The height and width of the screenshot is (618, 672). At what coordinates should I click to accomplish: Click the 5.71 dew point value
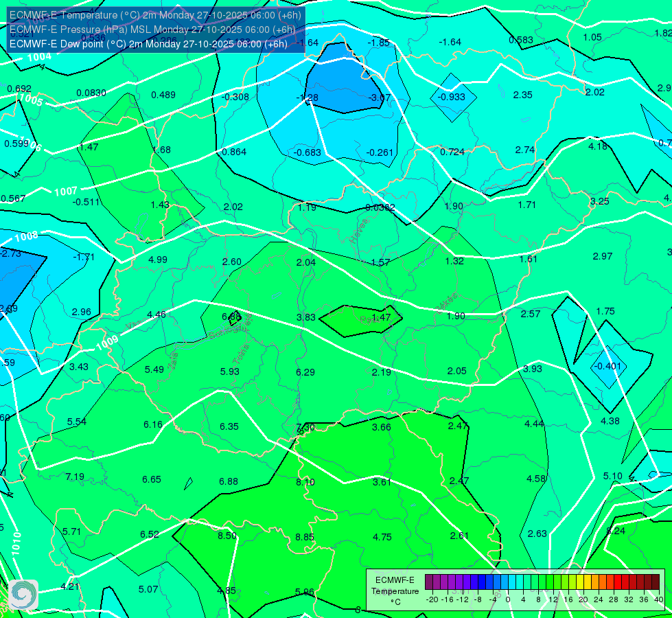pos(71,531)
